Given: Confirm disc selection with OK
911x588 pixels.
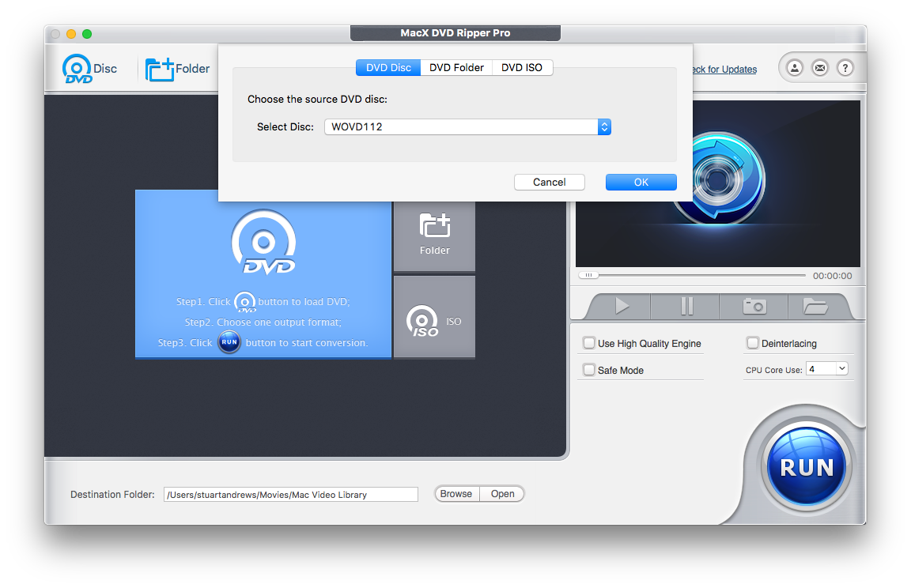Looking at the screenshot, I should click(641, 183).
